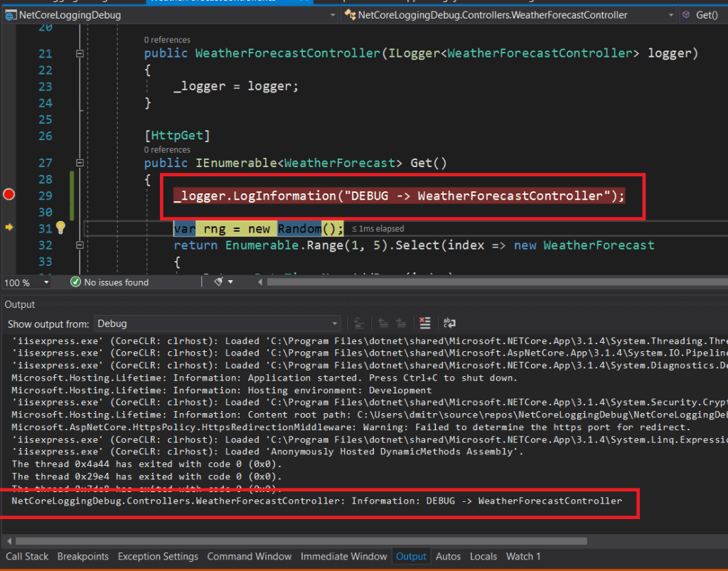Click the yellow current statement arrow

[9, 228]
